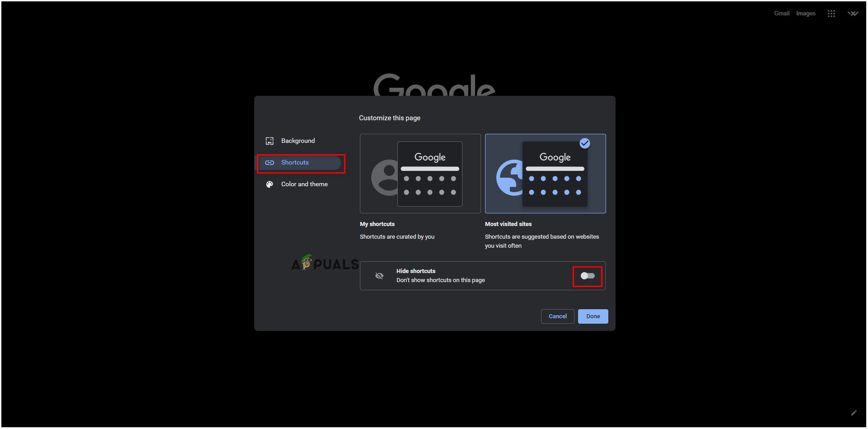The width and height of the screenshot is (868, 429).
Task: Click the 'Hide shortcuts' label text
Action: click(x=416, y=271)
